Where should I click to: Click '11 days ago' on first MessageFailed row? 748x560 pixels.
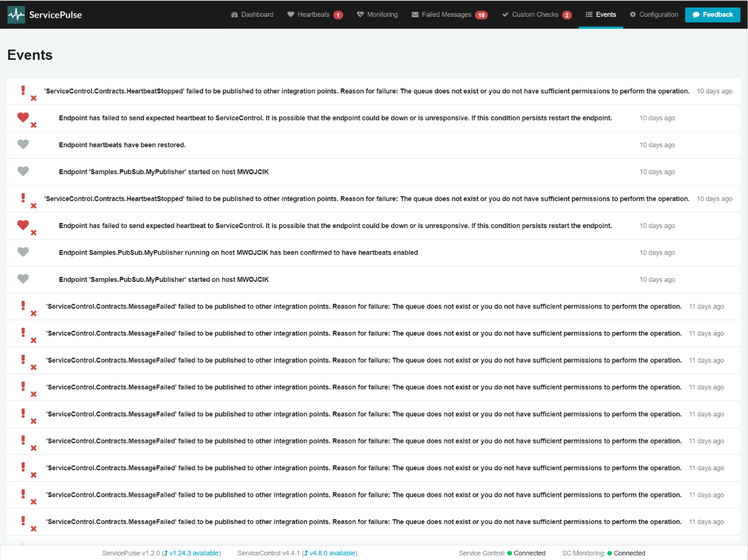[706, 307]
